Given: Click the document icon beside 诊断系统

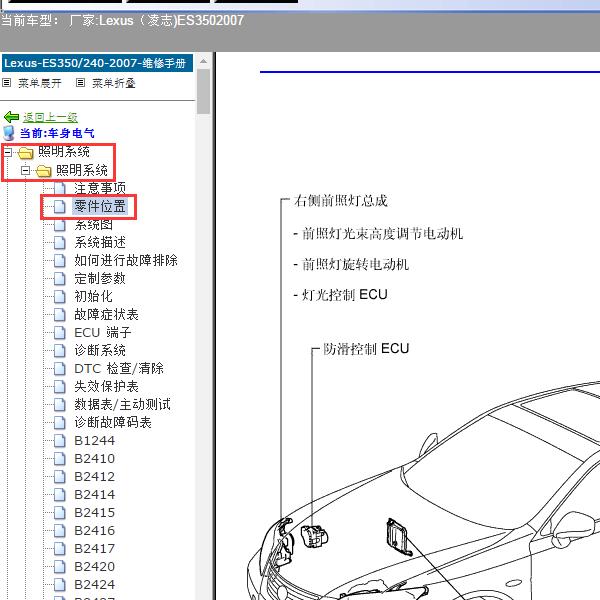Looking at the screenshot, I should [x=60, y=350].
